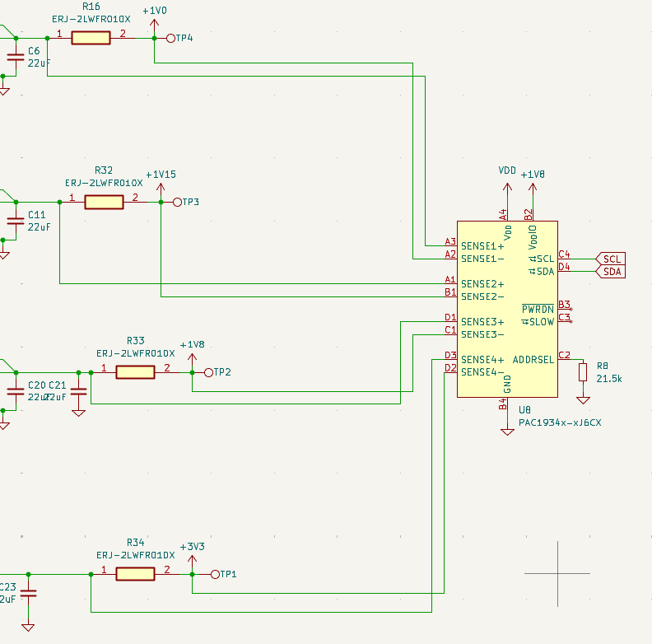
Task: Select the R8 21.5k resistor
Action: pos(583,372)
